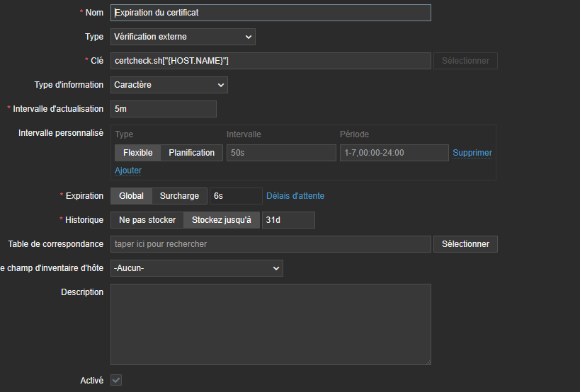Choose Ne pas stocker for history
The image size is (580, 392).
tap(147, 220)
